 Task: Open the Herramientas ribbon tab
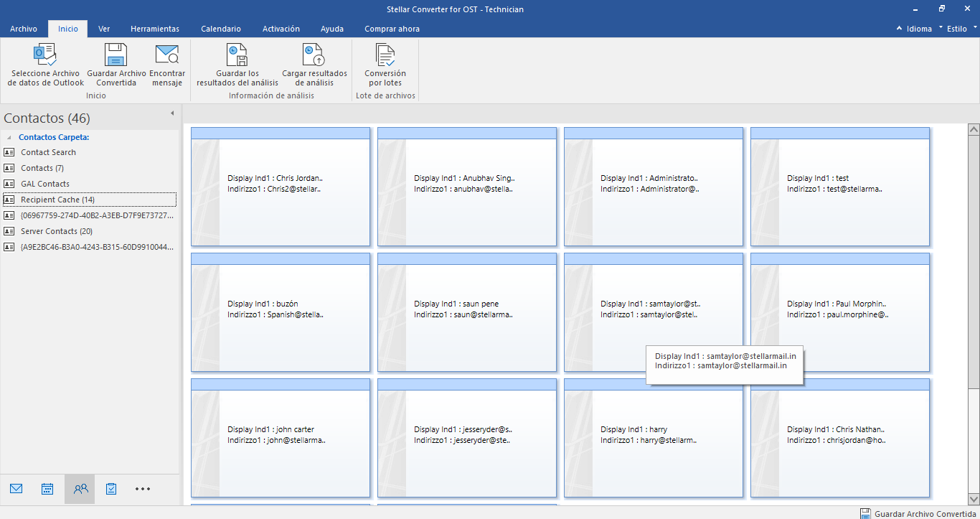[155, 29]
